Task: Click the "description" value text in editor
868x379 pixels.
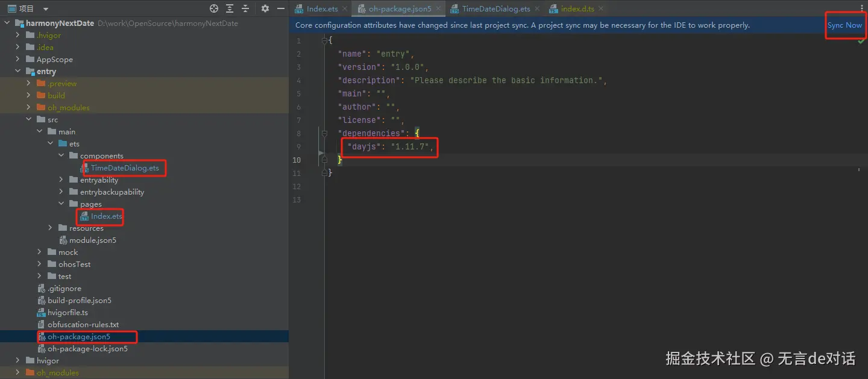Action: (506, 80)
